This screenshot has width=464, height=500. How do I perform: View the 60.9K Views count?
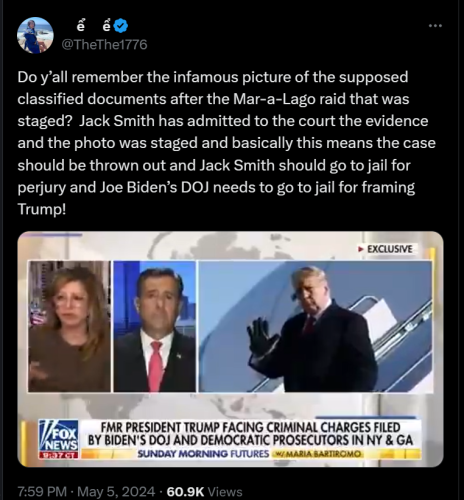point(204,492)
